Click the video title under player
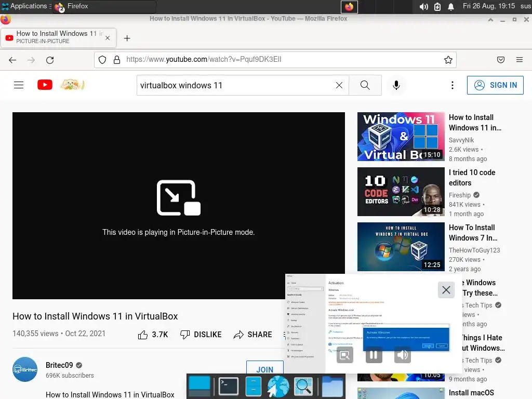The width and height of the screenshot is (532, 399). (x=95, y=316)
